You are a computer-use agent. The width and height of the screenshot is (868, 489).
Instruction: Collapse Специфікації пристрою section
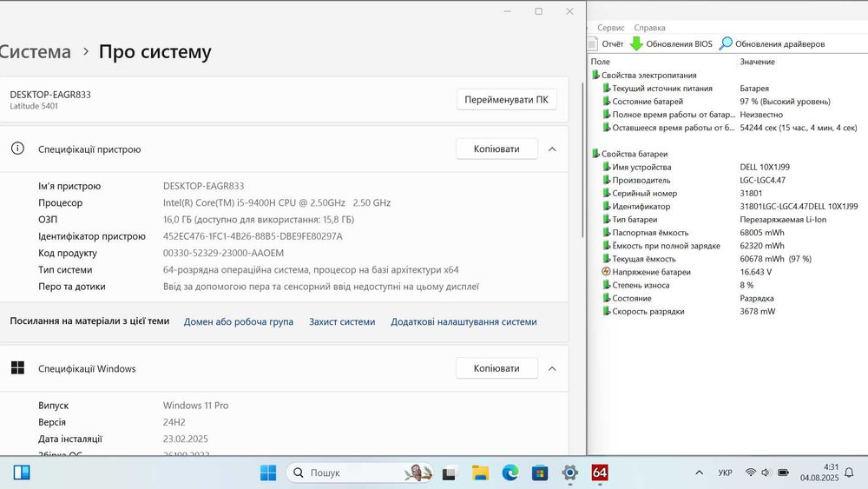[x=552, y=149]
